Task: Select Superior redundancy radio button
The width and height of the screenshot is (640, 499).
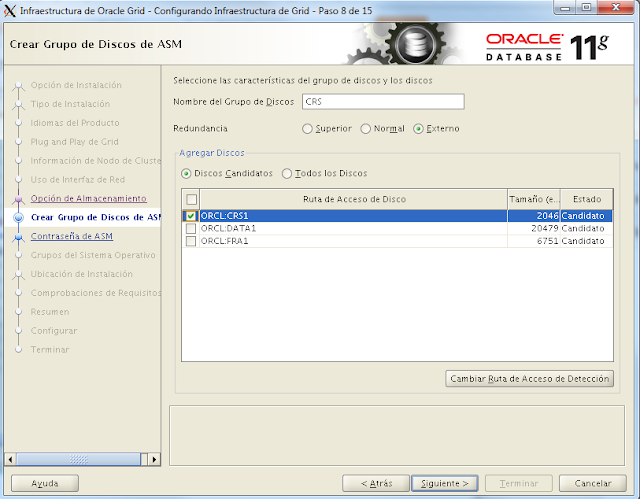Action: [307, 129]
